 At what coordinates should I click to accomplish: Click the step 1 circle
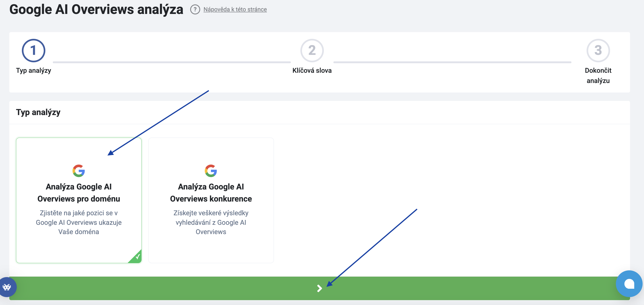click(33, 50)
